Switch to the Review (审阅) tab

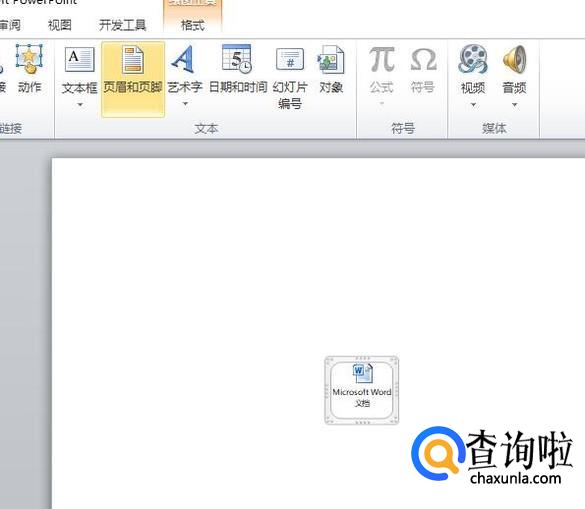pyautogui.click(x=10, y=25)
